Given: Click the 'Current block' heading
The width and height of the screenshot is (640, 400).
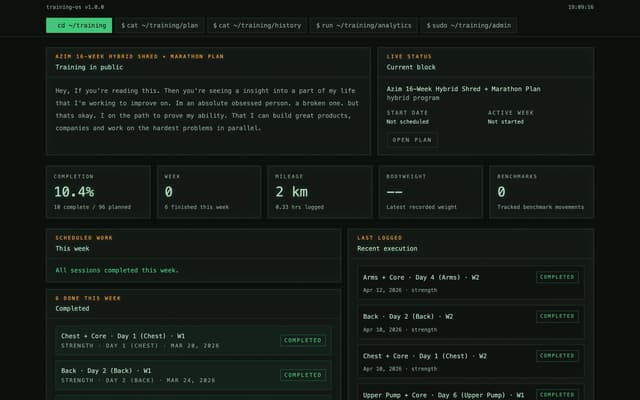Looking at the screenshot, I should tap(411, 67).
